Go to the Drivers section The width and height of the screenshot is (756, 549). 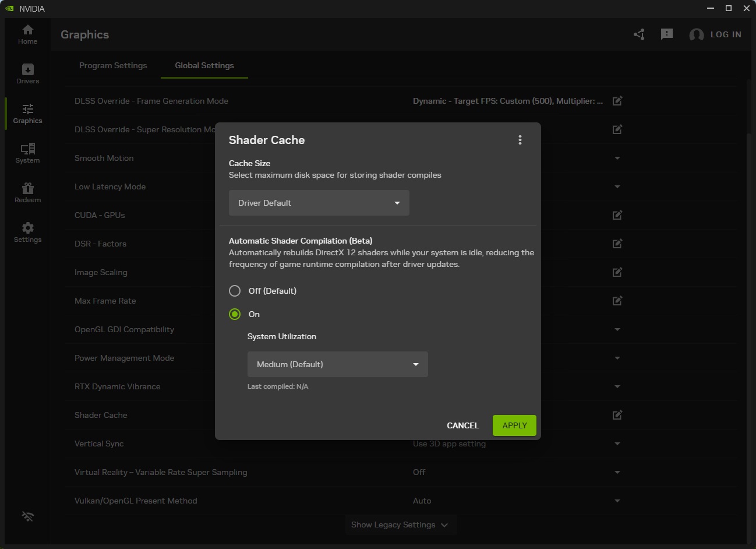pos(27,74)
